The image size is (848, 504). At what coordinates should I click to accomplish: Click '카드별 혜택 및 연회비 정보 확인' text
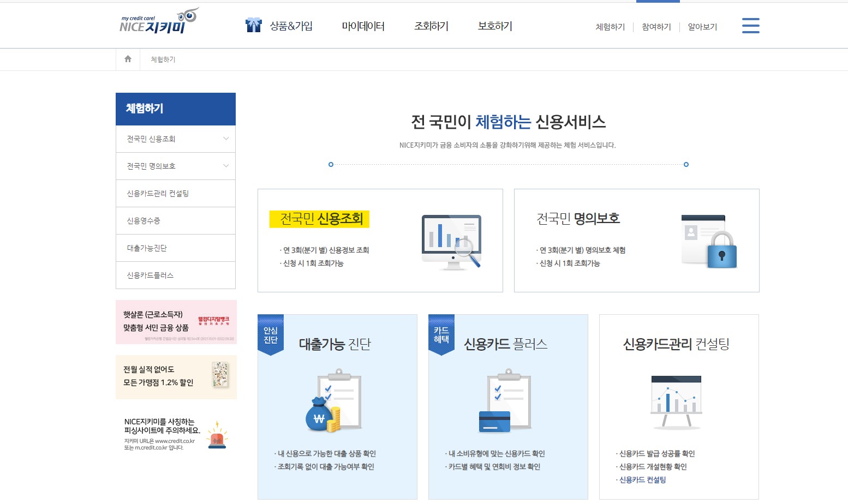point(494,467)
